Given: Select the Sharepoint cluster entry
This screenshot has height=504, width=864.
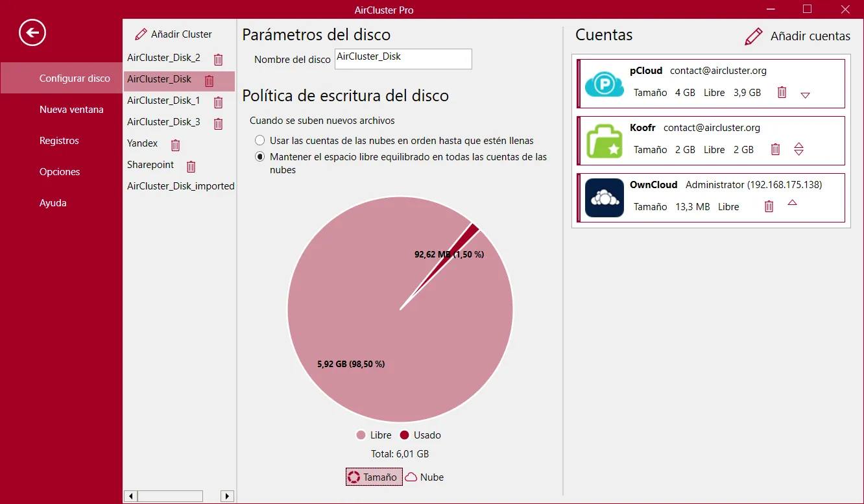Looking at the screenshot, I should 150,165.
